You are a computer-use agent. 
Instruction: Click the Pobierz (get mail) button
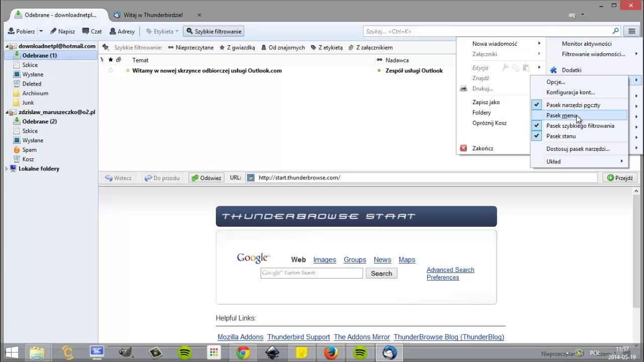pyautogui.click(x=22, y=31)
